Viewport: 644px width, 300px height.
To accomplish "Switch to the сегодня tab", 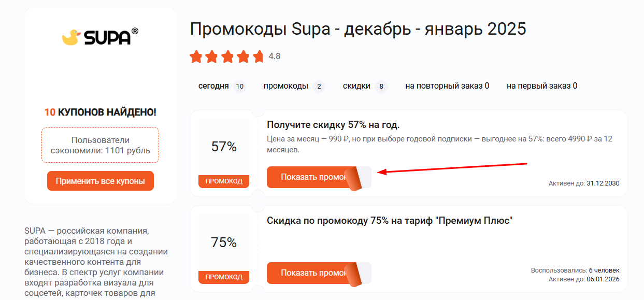I will tap(214, 85).
